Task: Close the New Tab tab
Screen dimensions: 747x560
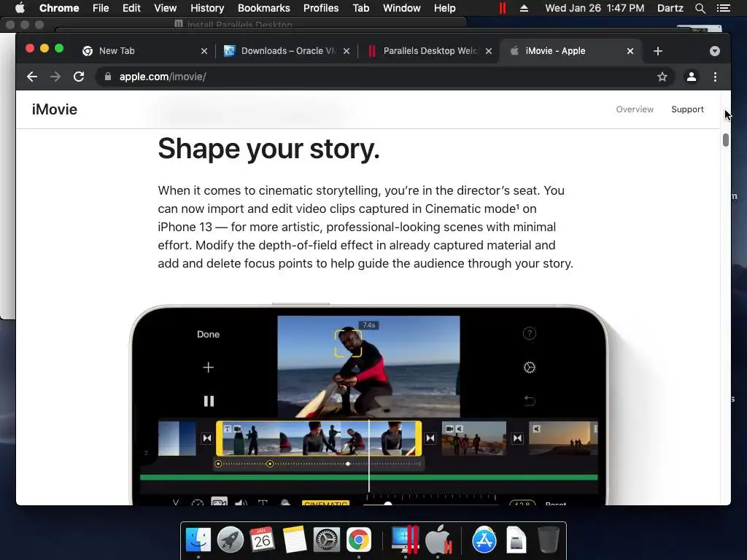Action: click(x=204, y=51)
